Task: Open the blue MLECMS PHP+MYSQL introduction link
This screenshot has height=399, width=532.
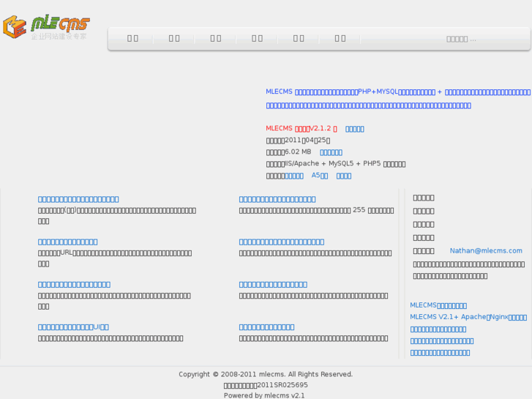Action: (398, 99)
